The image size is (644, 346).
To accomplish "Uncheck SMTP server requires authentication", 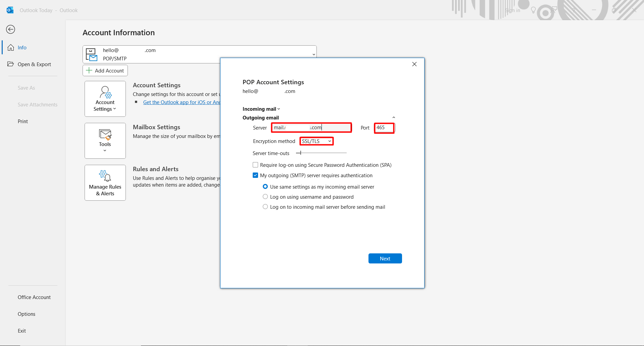I will (255, 175).
